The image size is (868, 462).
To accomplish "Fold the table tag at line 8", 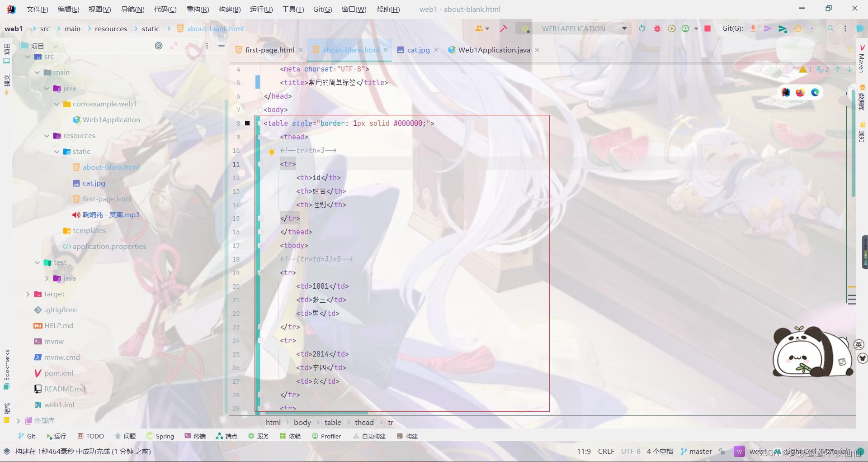I will coord(259,123).
